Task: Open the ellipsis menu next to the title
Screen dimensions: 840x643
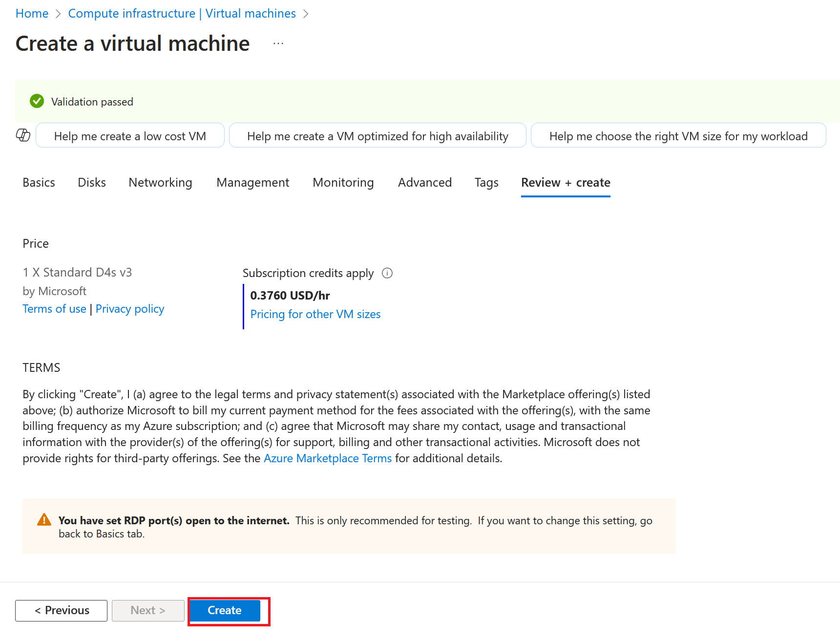Action: pyautogui.click(x=278, y=43)
